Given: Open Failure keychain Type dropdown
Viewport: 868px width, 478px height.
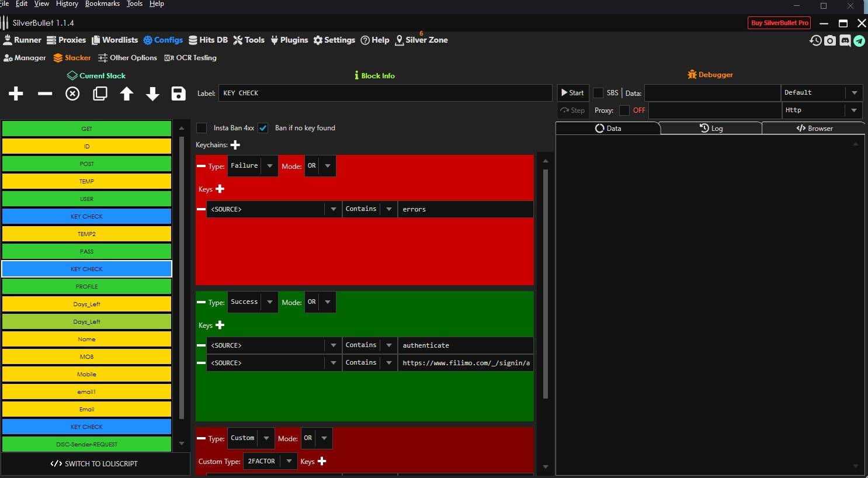Looking at the screenshot, I should tap(252, 166).
